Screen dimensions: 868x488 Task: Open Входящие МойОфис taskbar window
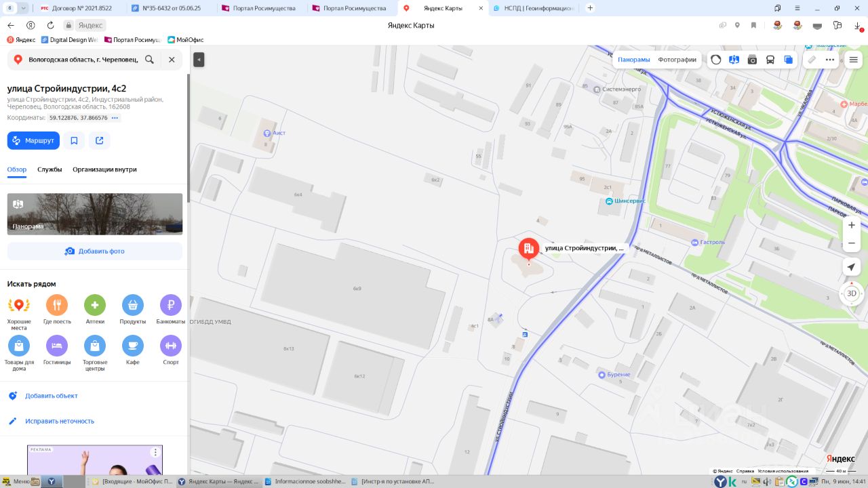(132, 481)
